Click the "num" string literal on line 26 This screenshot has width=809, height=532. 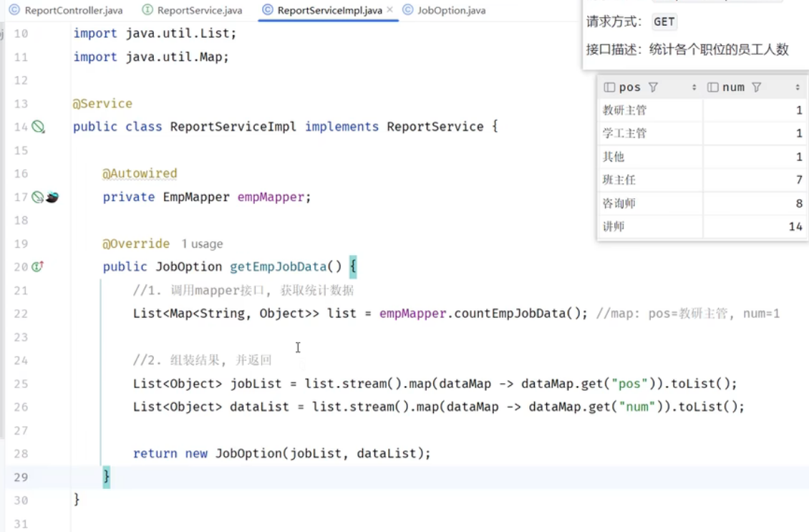pos(636,407)
